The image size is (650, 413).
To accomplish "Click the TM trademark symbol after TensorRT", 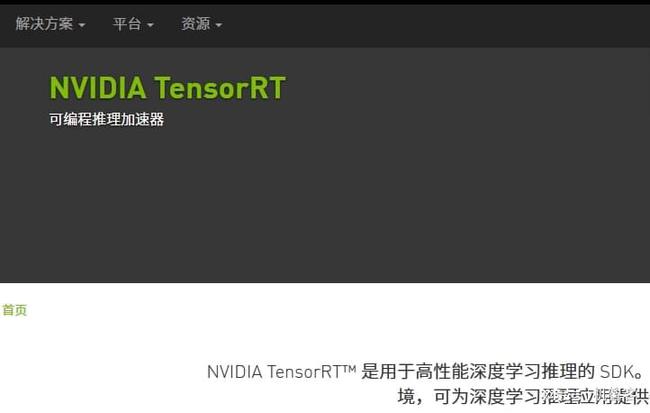I will pos(349,367).
